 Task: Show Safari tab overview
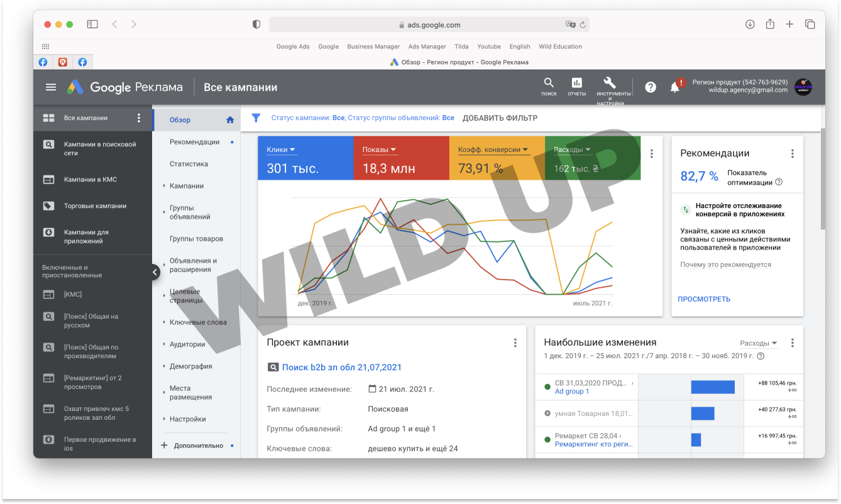[x=810, y=24]
